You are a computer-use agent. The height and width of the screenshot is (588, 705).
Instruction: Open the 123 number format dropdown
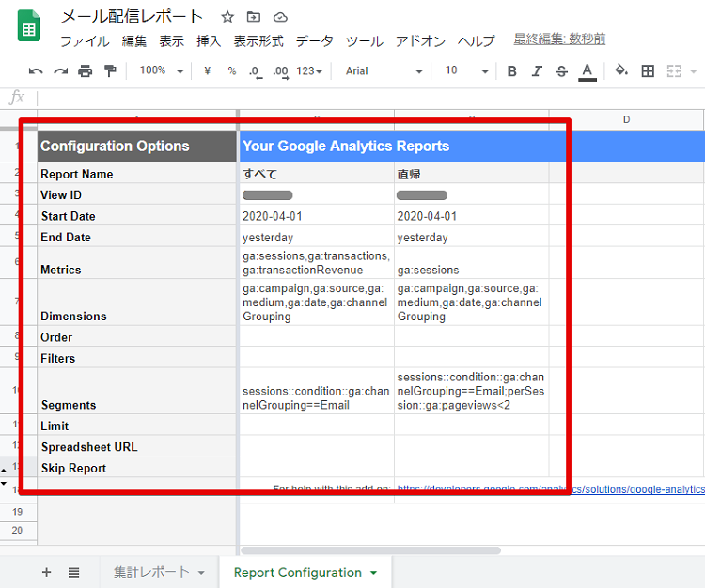click(309, 71)
